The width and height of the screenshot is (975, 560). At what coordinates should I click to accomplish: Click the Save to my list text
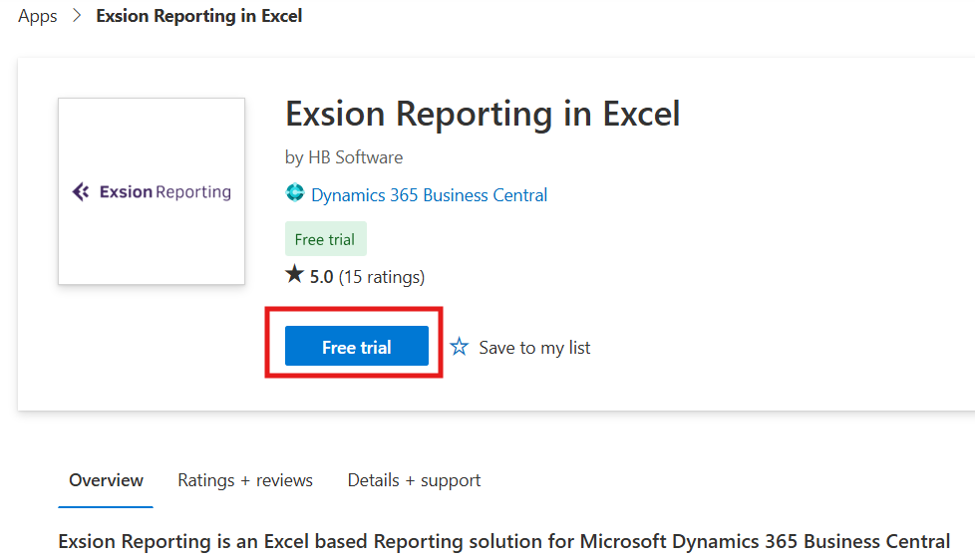click(534, 348)
